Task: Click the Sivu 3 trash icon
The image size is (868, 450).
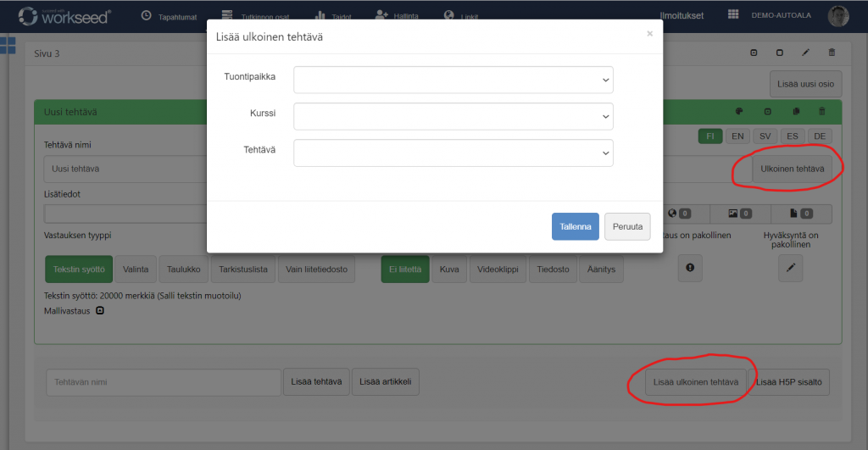Action: (832, 53)
